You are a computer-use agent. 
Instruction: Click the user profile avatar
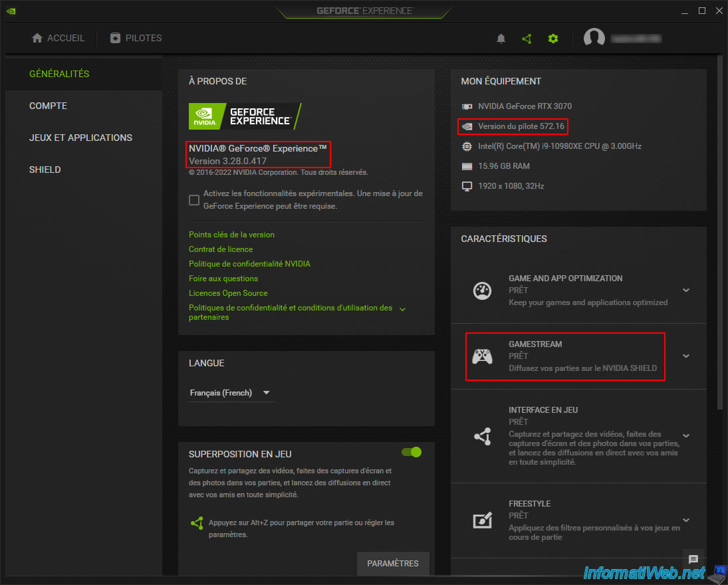594,38
